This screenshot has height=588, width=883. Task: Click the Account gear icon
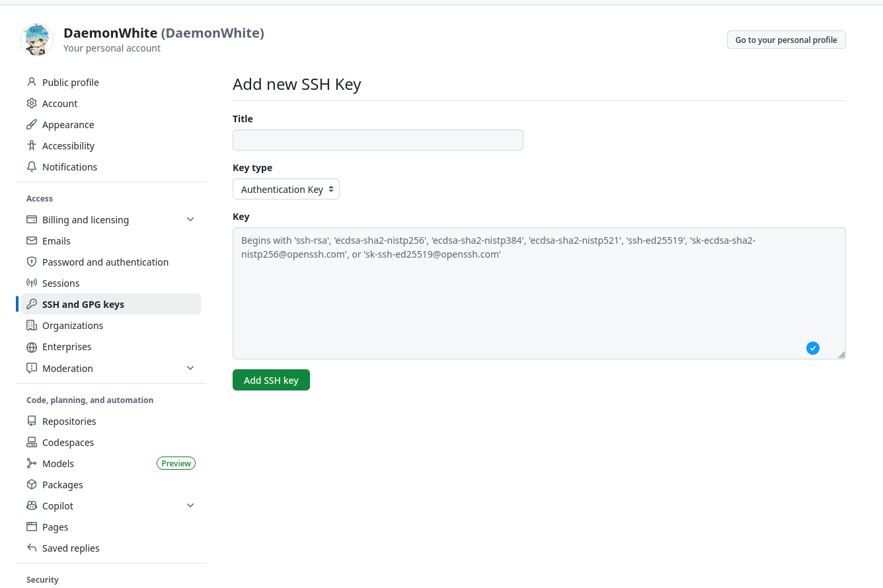[32, 104]
